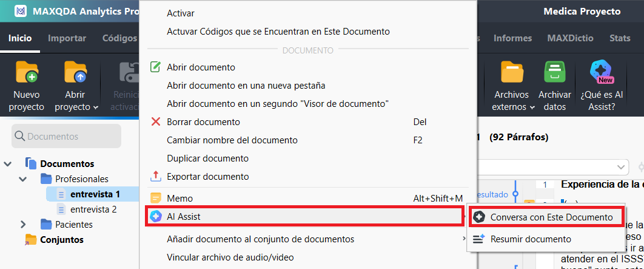
Task: Click the Profesionales folder icon
Action: pos(46,179)
